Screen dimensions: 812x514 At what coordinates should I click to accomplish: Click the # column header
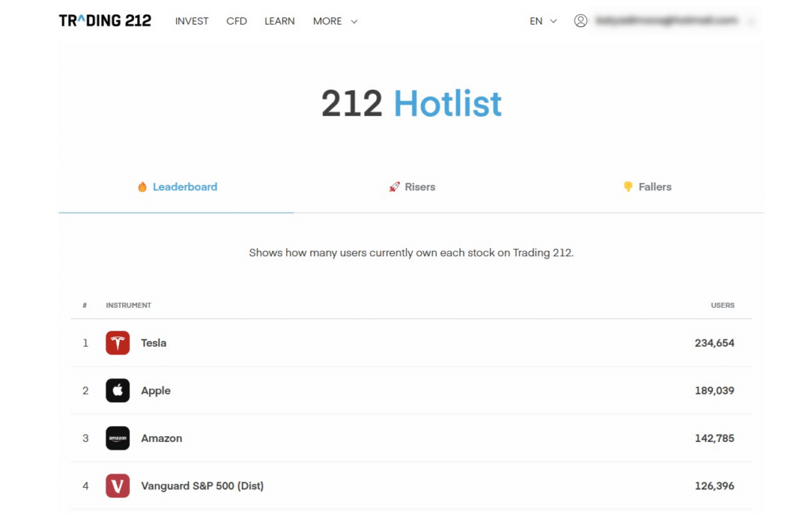(84, 305)
